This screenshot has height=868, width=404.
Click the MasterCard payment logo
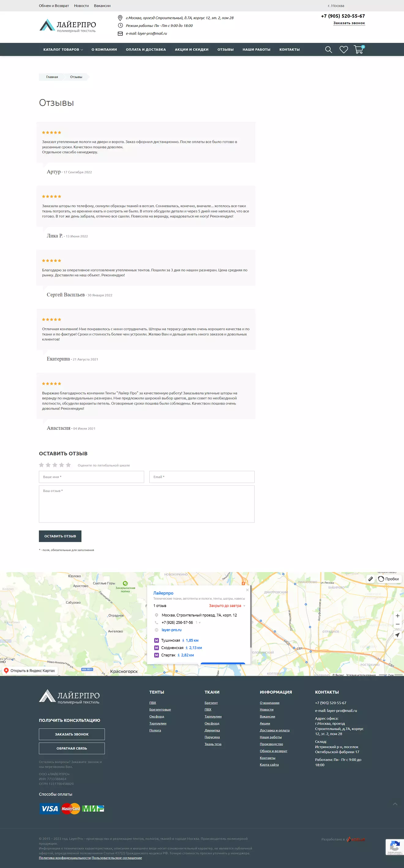(x=70, y=809)
